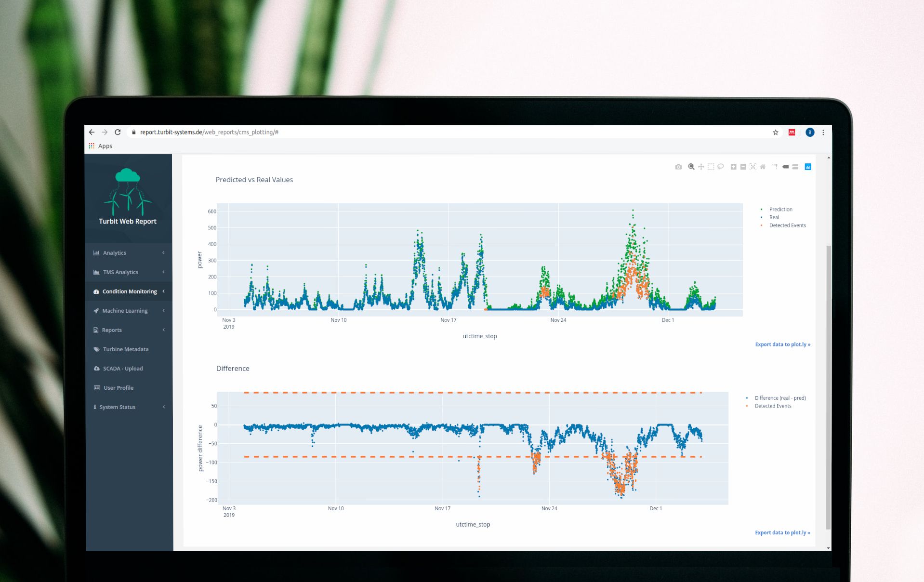Click the Export data to plot.ly link

pyautogui.click(x=782, y=344)
